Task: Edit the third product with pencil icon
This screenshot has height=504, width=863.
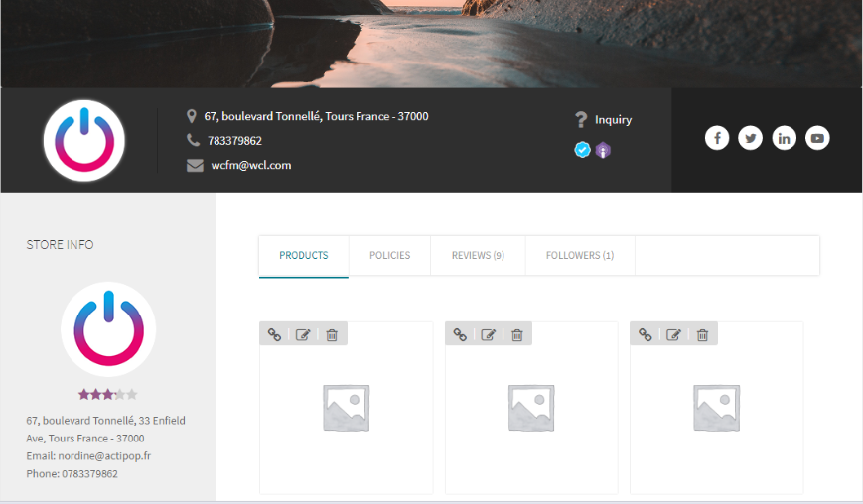Action: click(x=673, y=335)
